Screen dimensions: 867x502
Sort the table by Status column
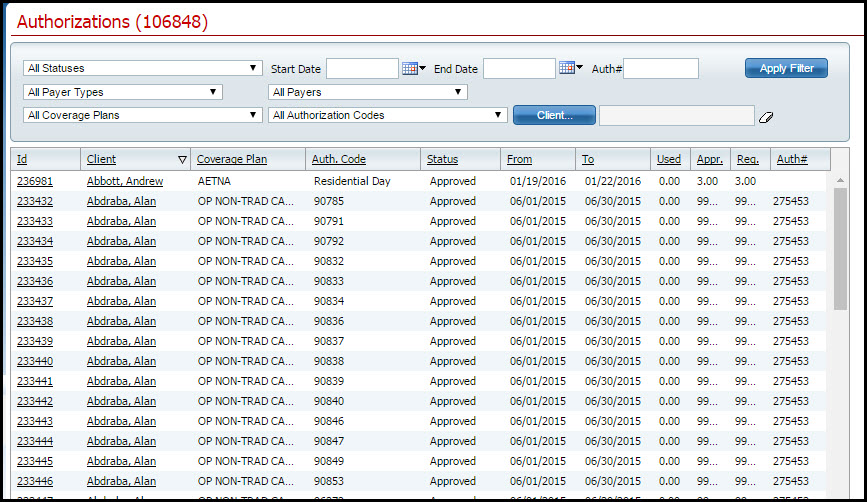(x=442, y=159)
